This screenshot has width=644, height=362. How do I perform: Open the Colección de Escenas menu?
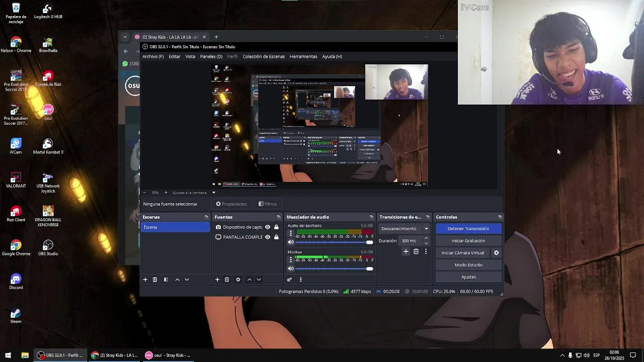point(264,57)
